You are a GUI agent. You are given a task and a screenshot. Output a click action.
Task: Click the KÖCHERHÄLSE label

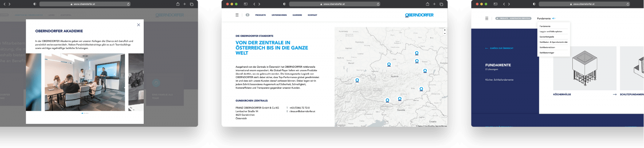point(562,94)
